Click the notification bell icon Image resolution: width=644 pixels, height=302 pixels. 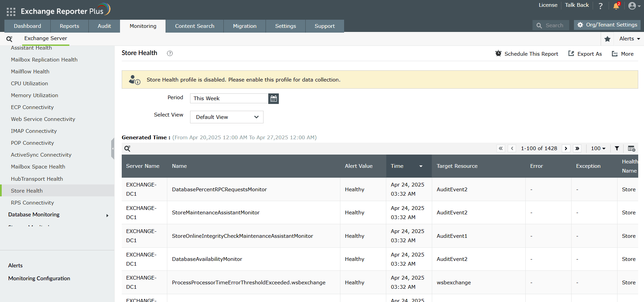(x=616, y=6)
